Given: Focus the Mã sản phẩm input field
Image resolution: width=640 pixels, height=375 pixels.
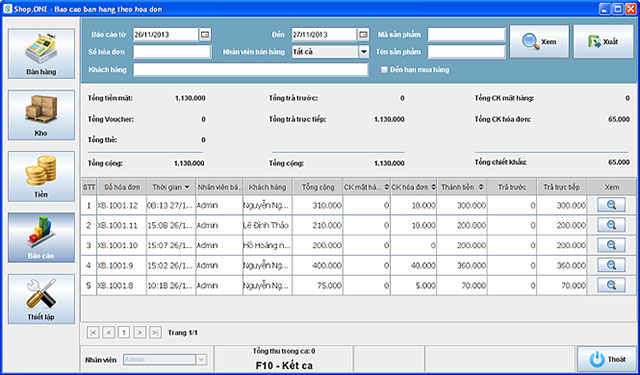Looking at the screenshot, I should coord(466,35).
